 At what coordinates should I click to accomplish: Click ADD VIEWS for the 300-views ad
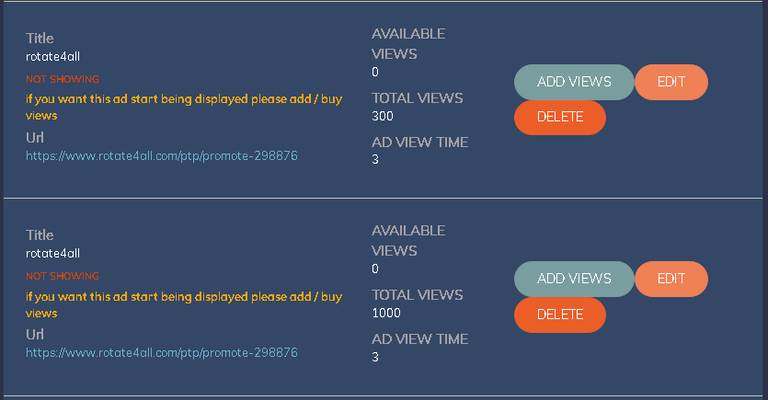[x=573, y=82]
